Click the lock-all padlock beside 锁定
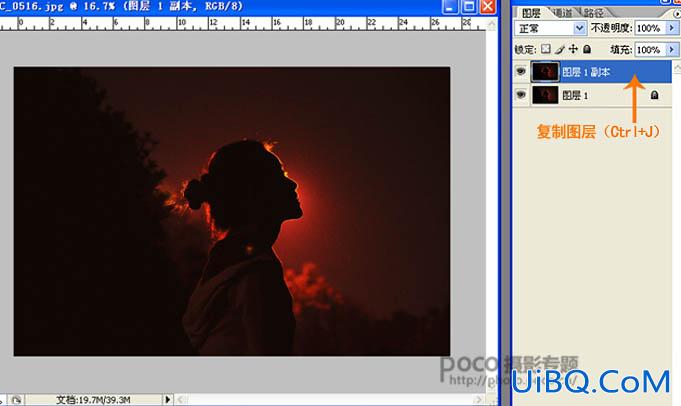The width and height of the screenshot is (681, 406). [x=587, y=49]
